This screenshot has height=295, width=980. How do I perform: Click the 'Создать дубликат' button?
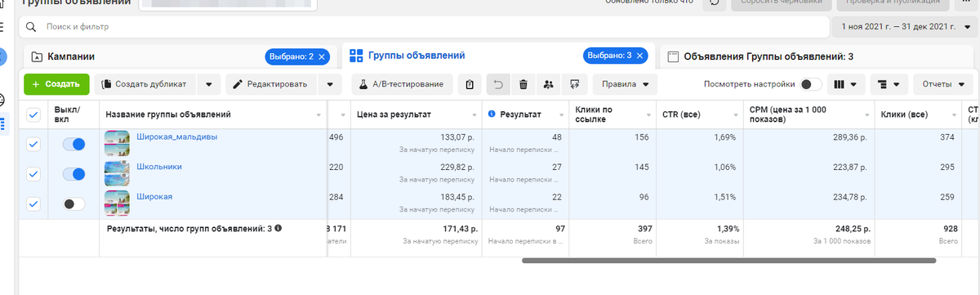[x=146, y=84]
